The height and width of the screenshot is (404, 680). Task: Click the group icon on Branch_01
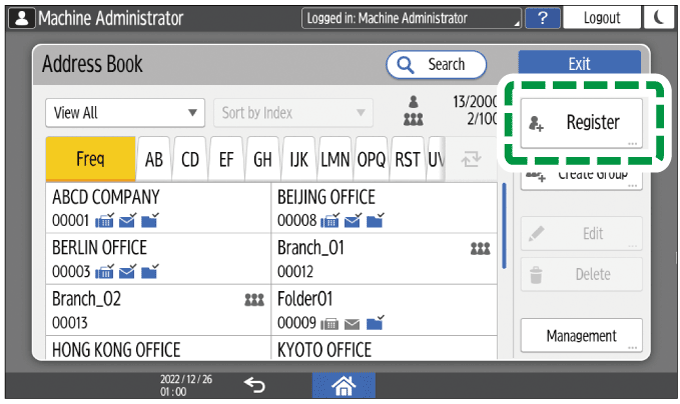point(479,249)
